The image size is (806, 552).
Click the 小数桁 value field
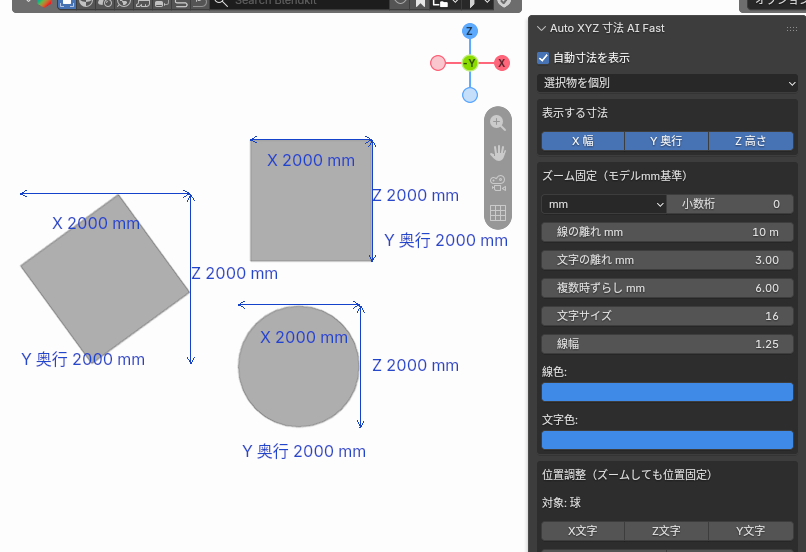click(730, 204)
